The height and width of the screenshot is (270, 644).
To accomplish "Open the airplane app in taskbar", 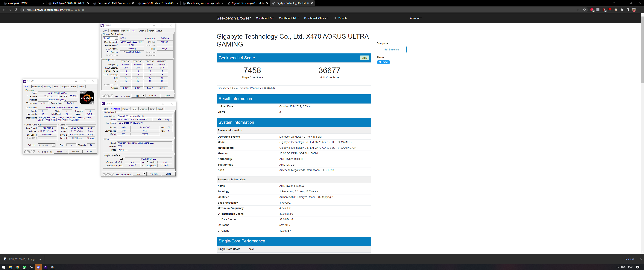I will (x=31, y=267).
